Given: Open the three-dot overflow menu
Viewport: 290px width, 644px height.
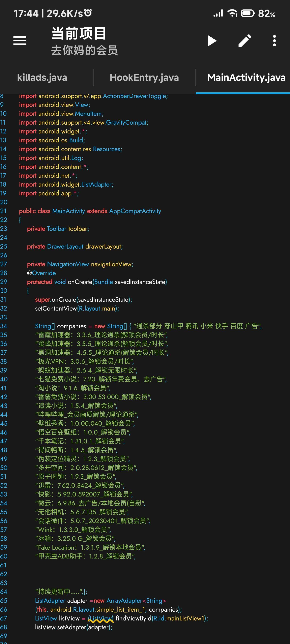Looking at the screenshot, I should tap(274, 40).
